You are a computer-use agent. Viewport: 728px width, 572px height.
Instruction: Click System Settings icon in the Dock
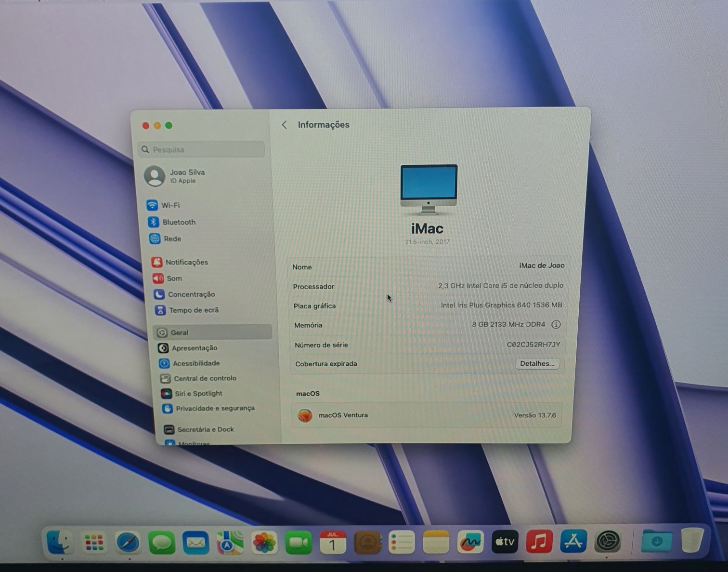[x=608, y=541]
